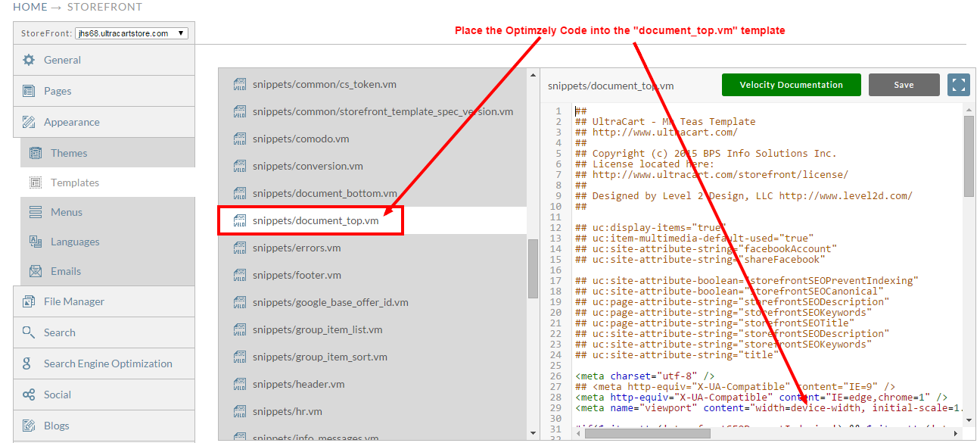Click line number 29 in editor gutter
The width and height of the screenshot is (980, 443).
pyautogui.click(x=556, y=407)
